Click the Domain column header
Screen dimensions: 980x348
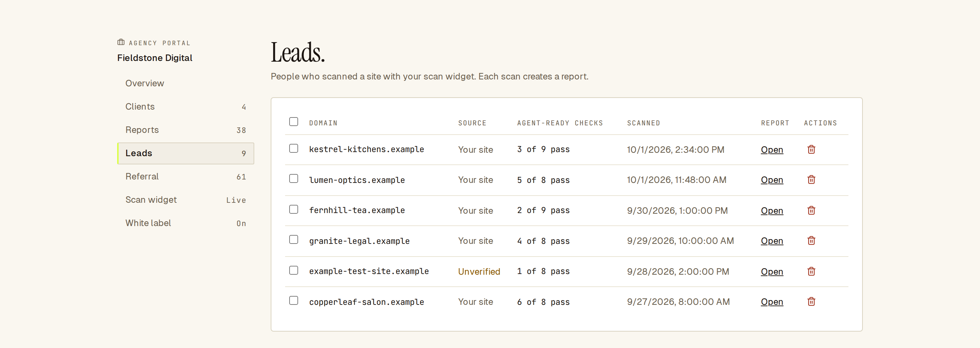tap(323, 123)
